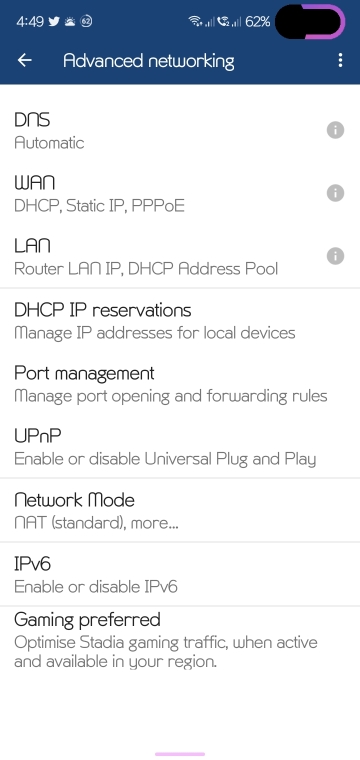Viewport: 360px width, 760px height.
Task: Open UPnP enable or disable option
Action: 180,446
